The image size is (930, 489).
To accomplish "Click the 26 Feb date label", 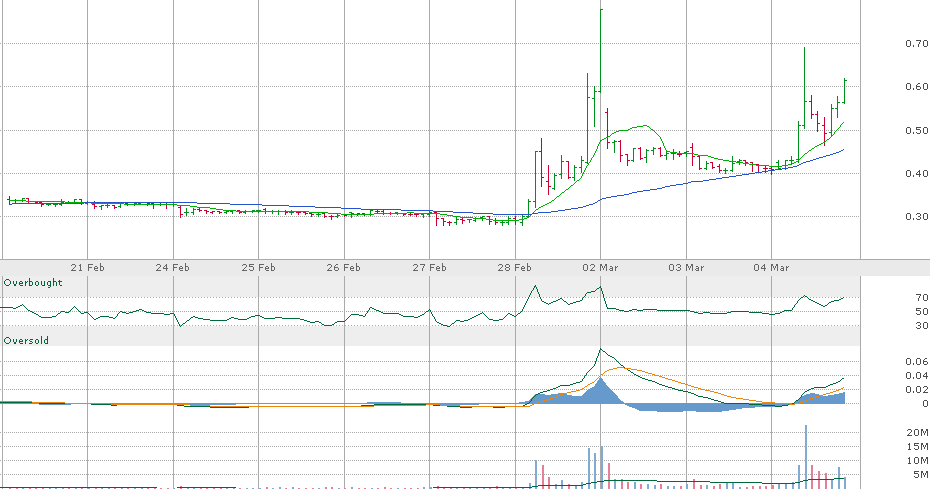I will coord(343,268).
